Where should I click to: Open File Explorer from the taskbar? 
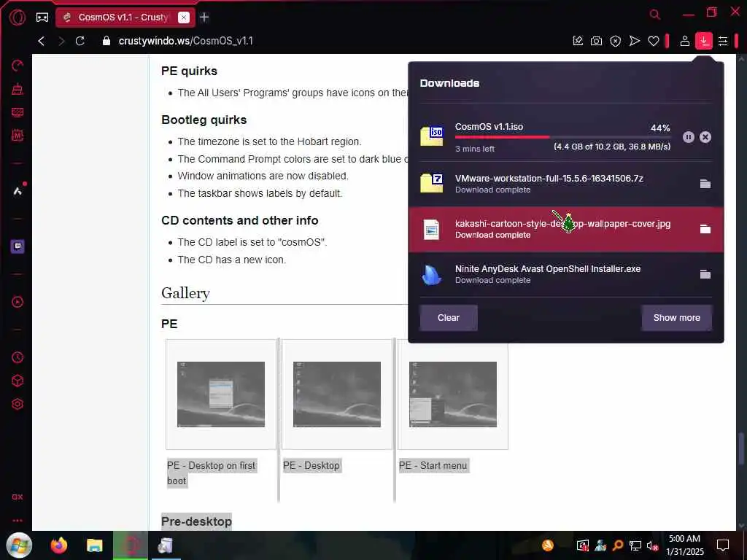click(x=94, y=545)
